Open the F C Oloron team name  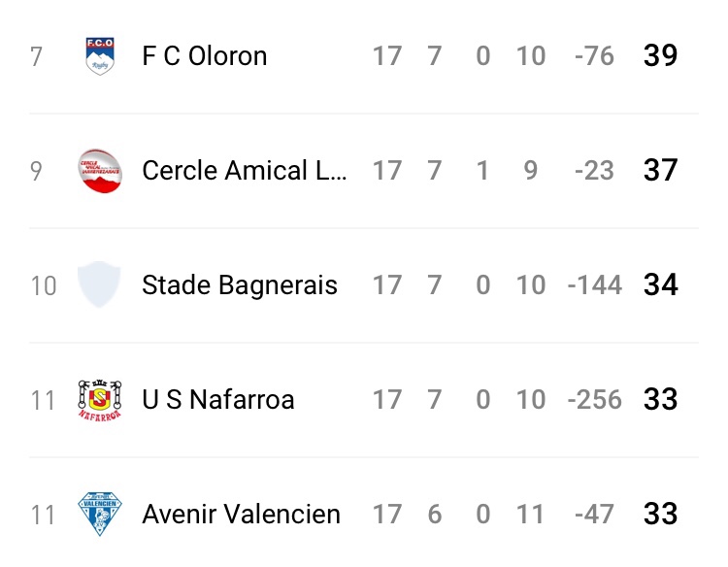[x=204, y=56]
